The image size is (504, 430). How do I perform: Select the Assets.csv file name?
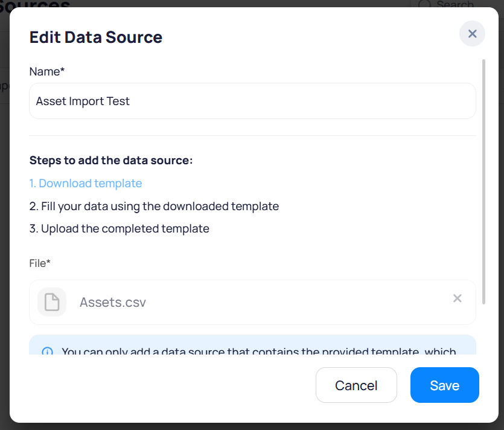[x=113, y=302]
